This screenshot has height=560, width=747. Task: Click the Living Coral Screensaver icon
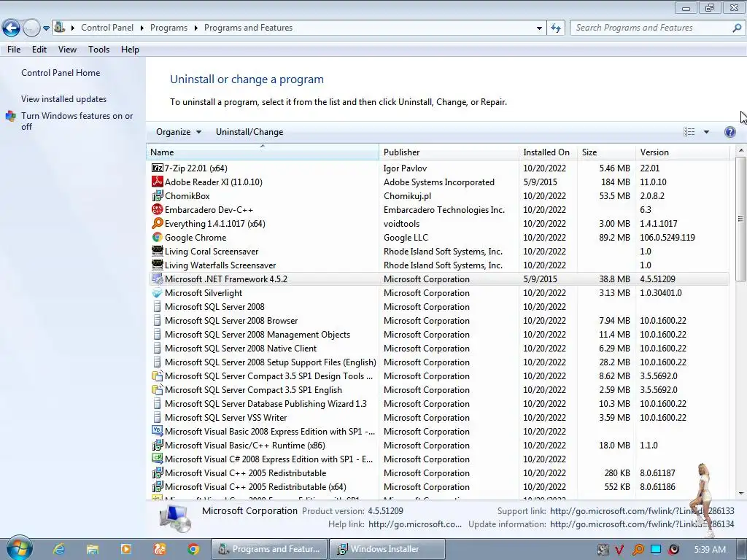(x=158, y=251)
